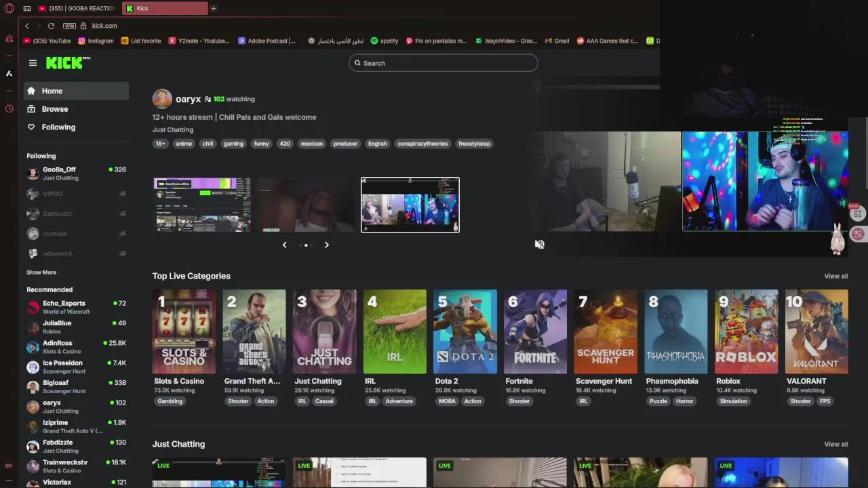Select the conspiracytheories tag
The width and height of the screenshot is (868, 488).
(422, 144)
